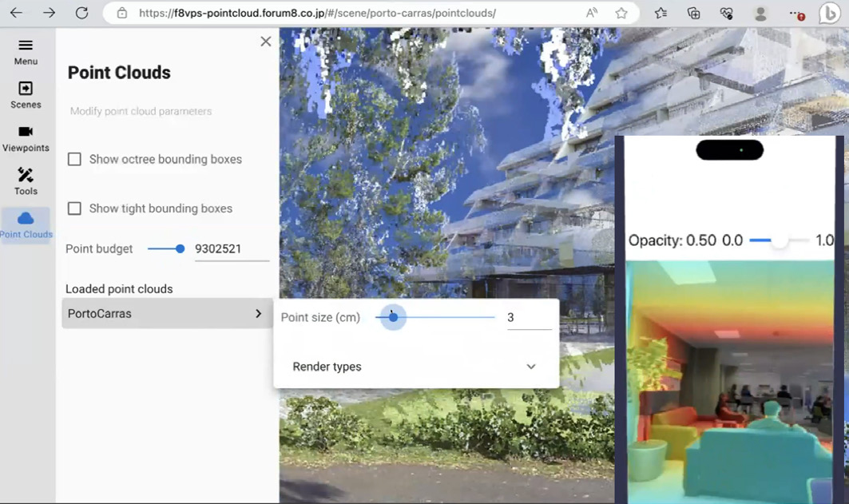Adjust the Point size slider handle
Image resolution: width=849 pixels, height=504 pixels.
393,317
